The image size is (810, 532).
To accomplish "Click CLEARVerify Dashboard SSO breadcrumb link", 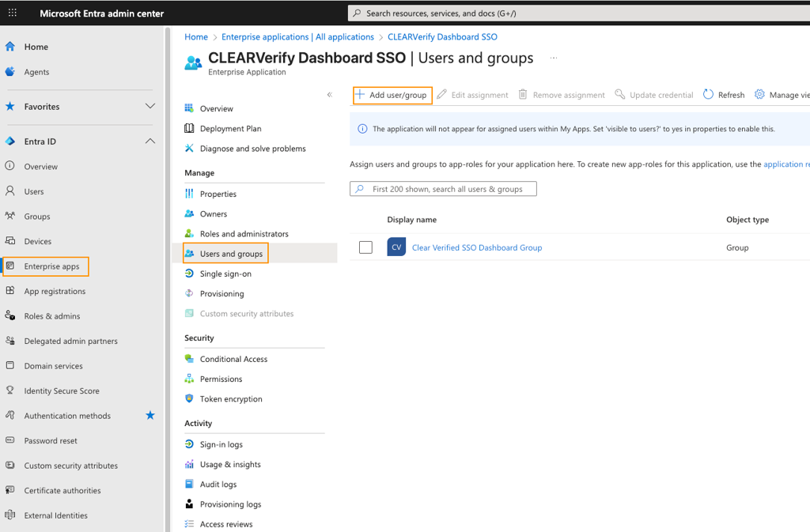I will pos(443,36).
